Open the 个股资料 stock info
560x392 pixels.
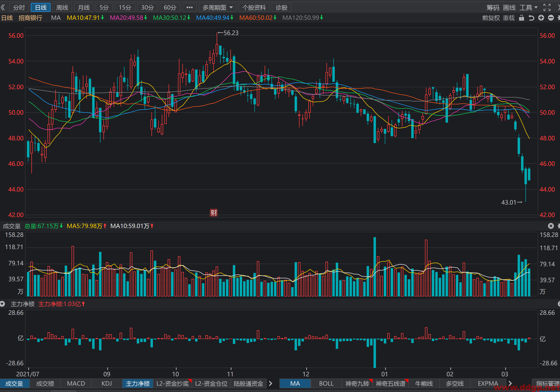pyautogui.click(x=254, y=8)
